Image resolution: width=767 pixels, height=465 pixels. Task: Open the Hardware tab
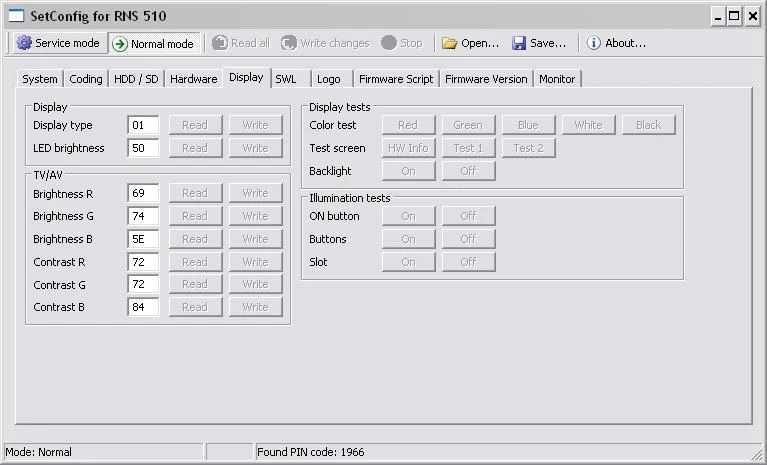click(194, 79)
